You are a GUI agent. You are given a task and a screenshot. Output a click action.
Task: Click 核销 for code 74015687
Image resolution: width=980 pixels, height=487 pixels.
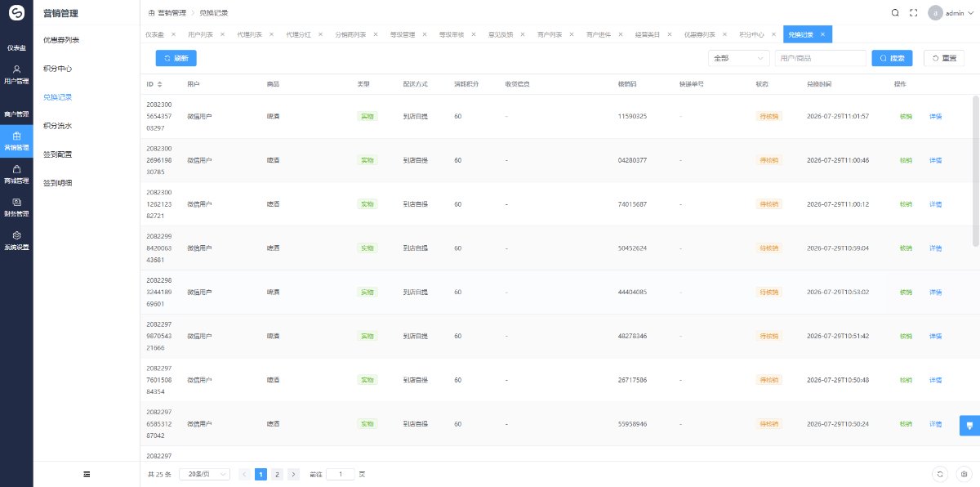[906, 204]
